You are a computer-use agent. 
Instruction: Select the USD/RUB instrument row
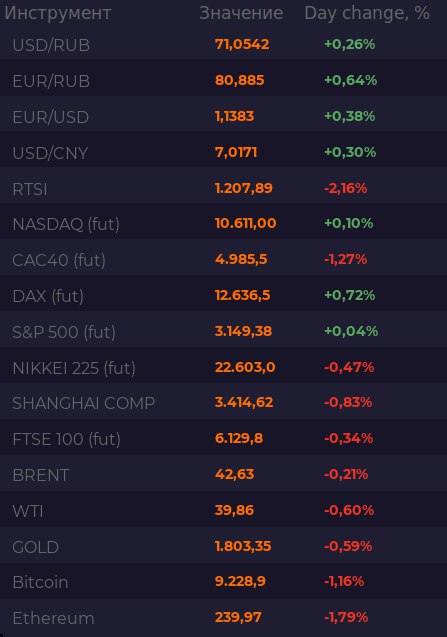(224, 44)
